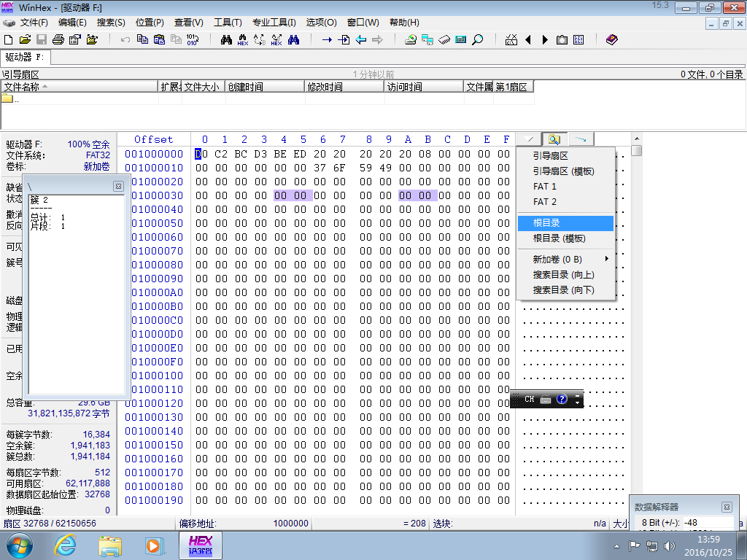Click the wave icon button above hex view

pos(581,139)
